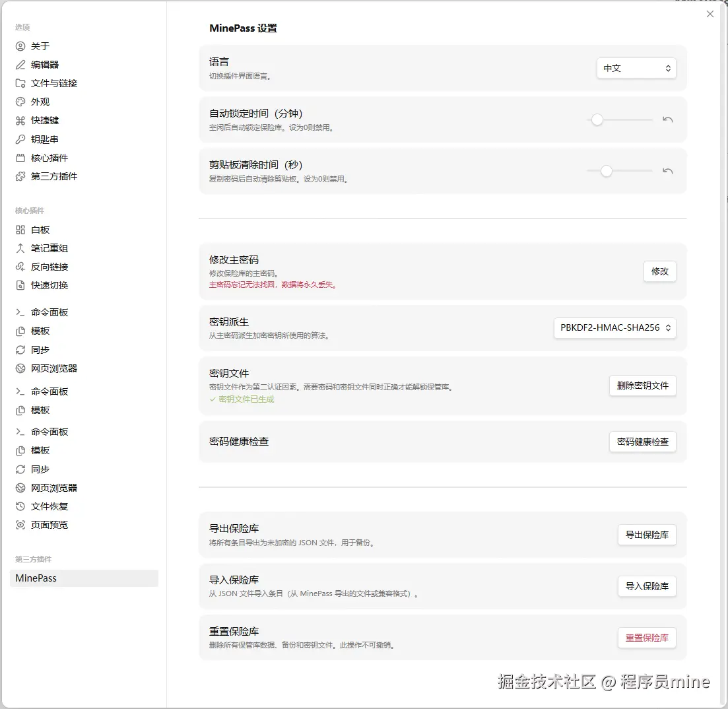
Task: Click the 删除密钥文件 button
Action: (643, 386)
